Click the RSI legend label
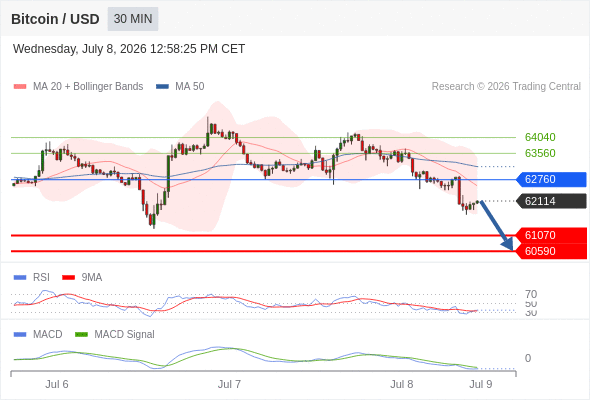The width and height of the screenshot is (590, 400). tap(41, 278)
